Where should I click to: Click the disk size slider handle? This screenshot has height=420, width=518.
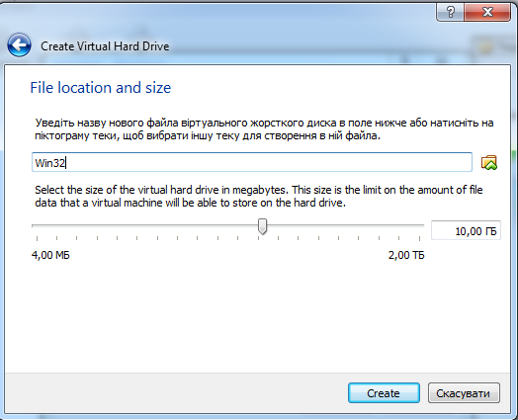pos(262,226)
